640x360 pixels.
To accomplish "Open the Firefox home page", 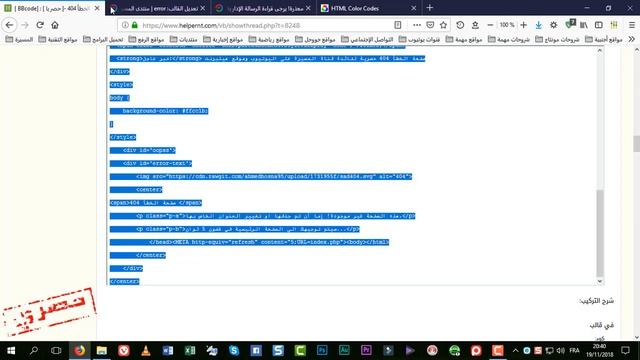I will click(55, 25).
